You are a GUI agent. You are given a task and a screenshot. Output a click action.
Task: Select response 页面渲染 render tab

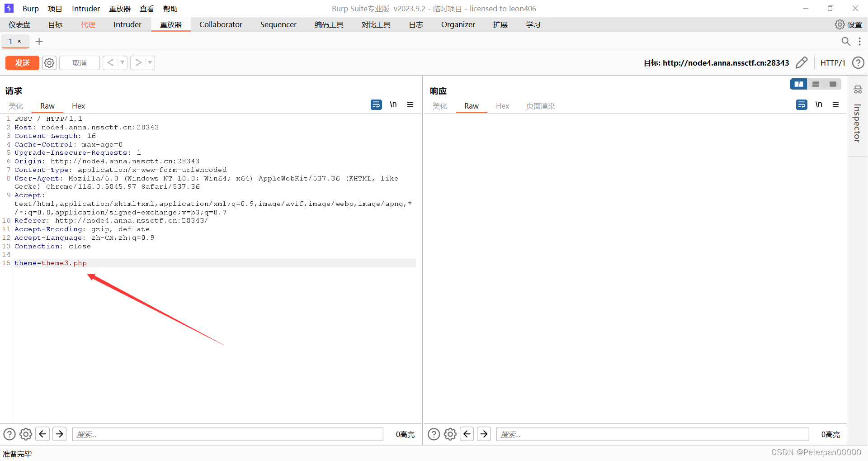541,106
